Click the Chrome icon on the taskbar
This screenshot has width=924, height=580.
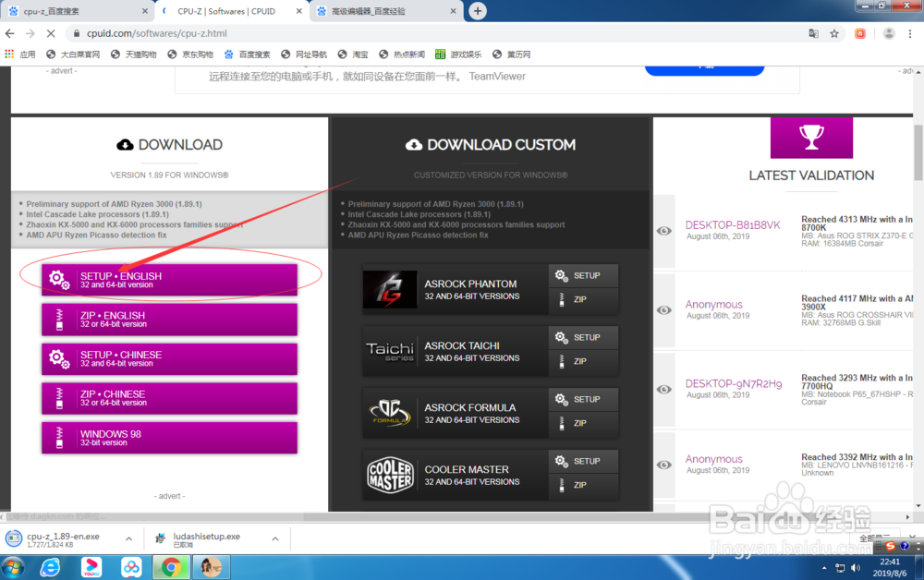(171, 568)
